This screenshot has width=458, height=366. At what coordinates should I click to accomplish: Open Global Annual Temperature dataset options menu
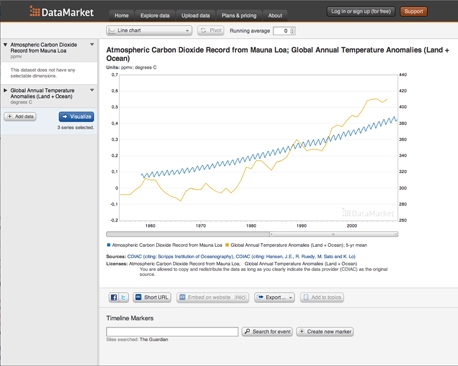(x=92, y=90)
